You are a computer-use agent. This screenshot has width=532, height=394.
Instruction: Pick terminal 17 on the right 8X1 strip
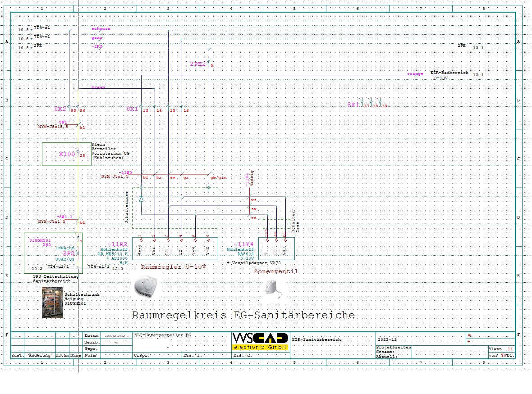click(x=362, y=102)
